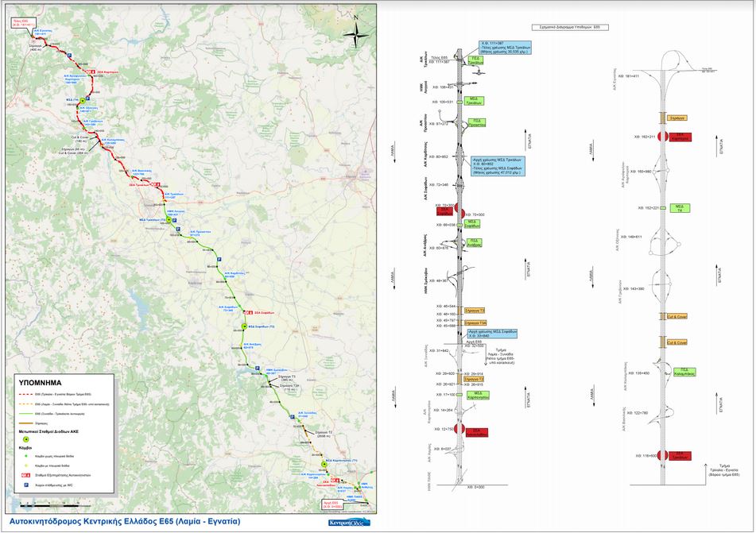Click the ΜΣΔ Τρικάλων (T3) toll marker on map
This screenshot has height=533, width=756.
168,219
